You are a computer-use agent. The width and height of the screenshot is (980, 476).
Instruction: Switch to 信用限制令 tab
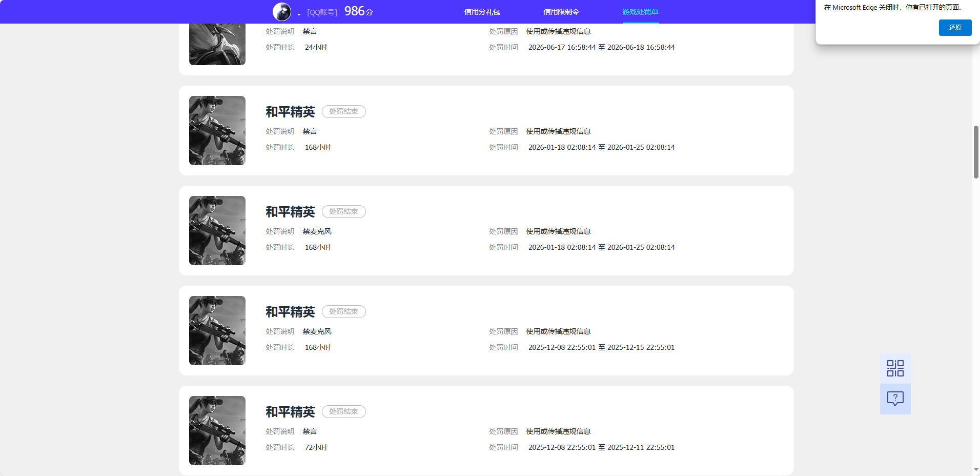coord(561,12)
